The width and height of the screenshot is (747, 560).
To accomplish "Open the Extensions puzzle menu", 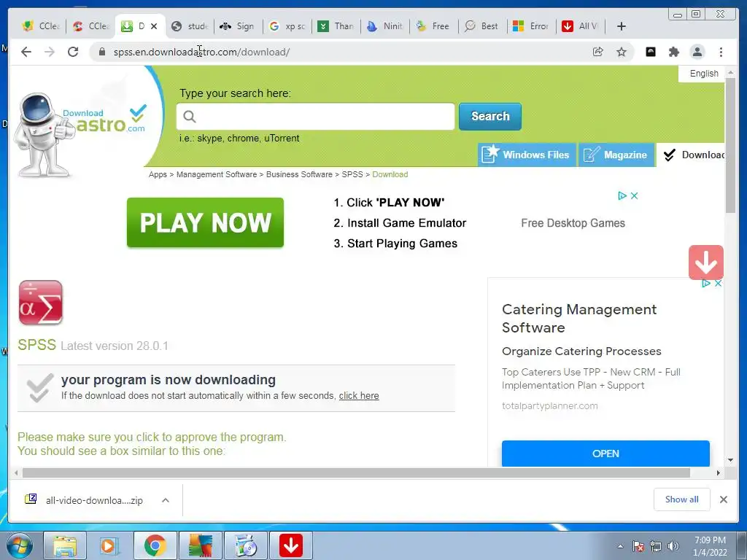I will [673, 52].
